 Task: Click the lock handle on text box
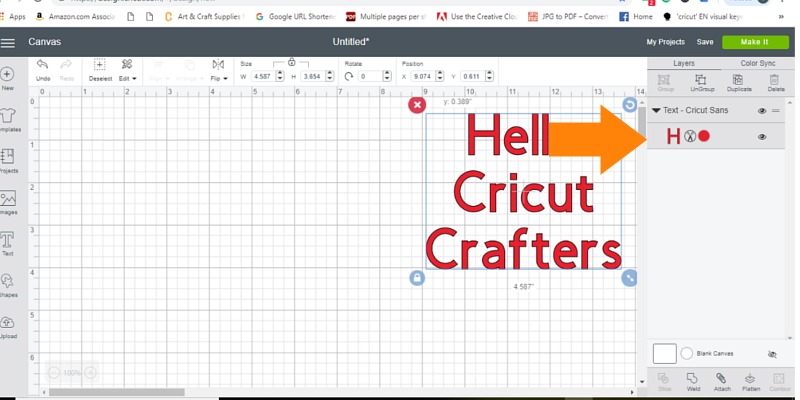point(417,278)
